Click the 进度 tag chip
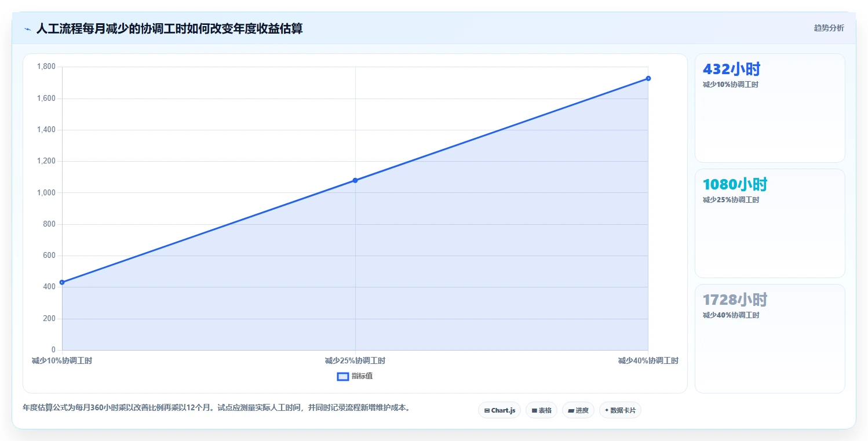 (578, 410)
